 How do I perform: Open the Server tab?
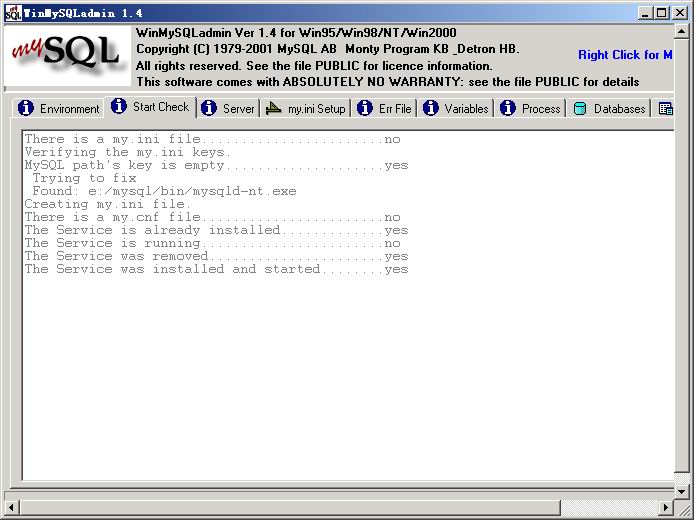pos(228,108)
